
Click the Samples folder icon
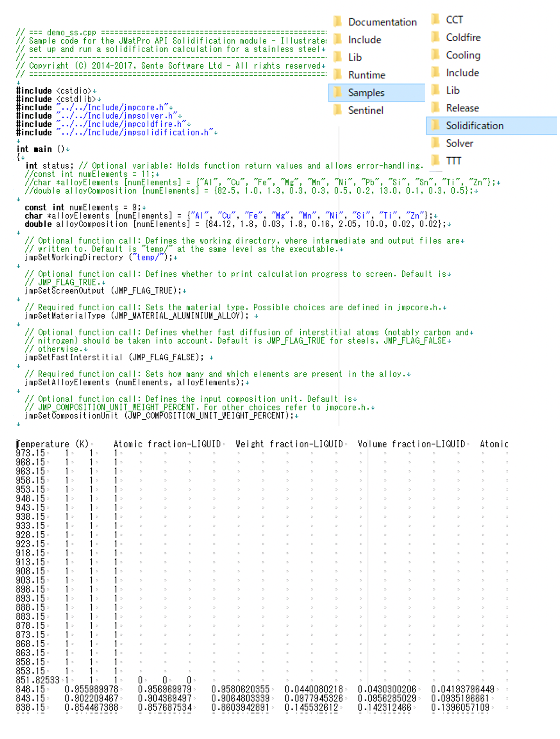[x=338, y=92]
